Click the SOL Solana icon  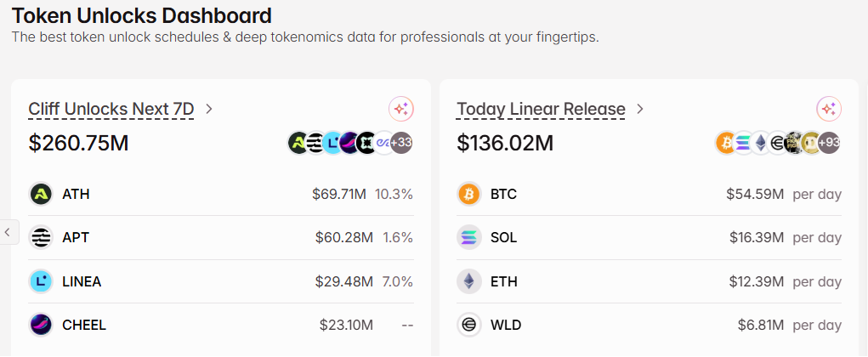tap(469, 237)
